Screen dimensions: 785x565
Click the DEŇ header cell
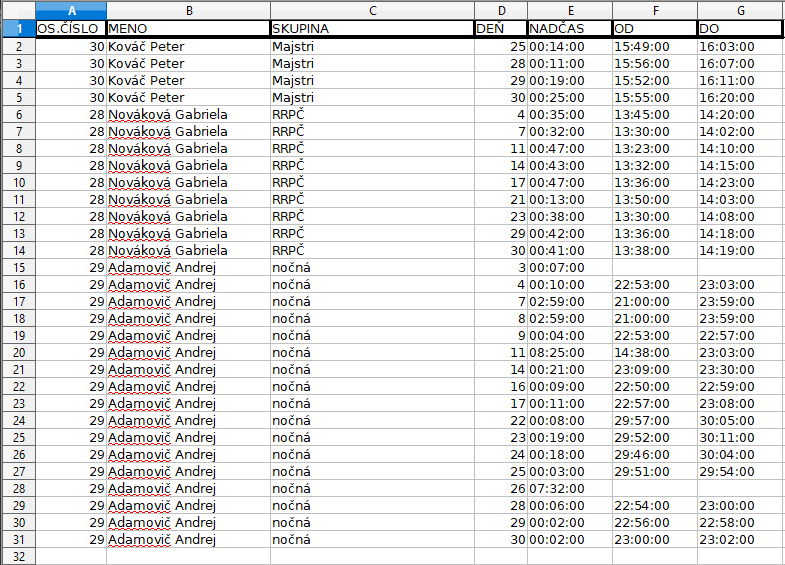501,29
